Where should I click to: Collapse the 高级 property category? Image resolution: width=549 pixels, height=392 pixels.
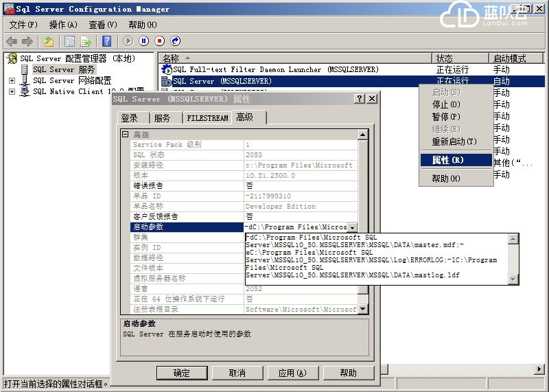pyautogui.click(x=126, y=134)
